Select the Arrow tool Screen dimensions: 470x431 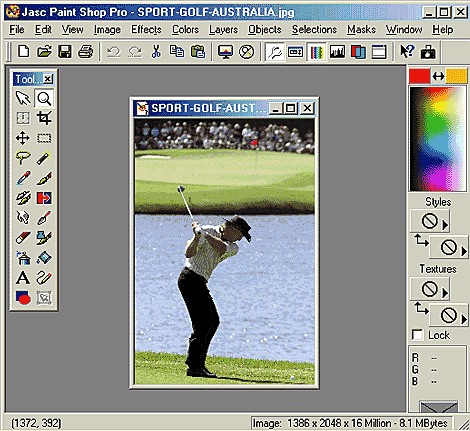point(23,98)
